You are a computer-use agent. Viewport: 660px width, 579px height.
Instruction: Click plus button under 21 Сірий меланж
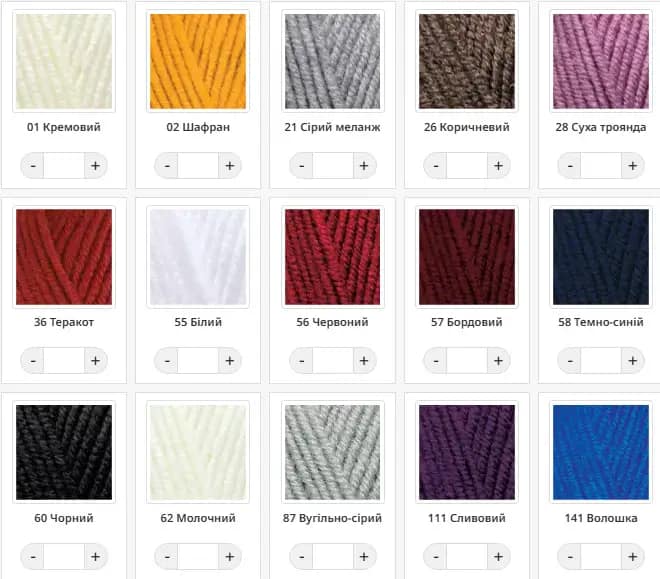pyautogui.click(x=364, y=166)
